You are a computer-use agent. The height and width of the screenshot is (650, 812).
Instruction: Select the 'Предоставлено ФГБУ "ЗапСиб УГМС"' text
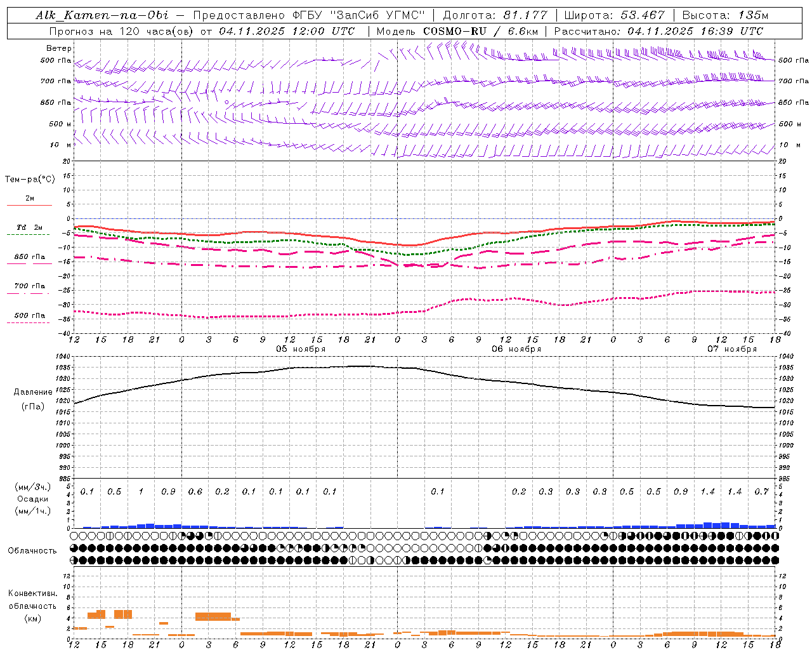point(309,15)
